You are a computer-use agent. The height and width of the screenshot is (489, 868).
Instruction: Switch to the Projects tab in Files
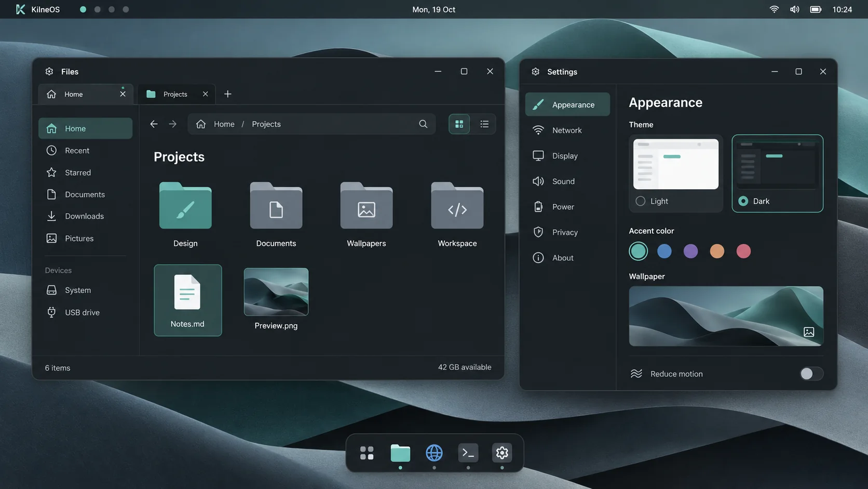[175, 94]
